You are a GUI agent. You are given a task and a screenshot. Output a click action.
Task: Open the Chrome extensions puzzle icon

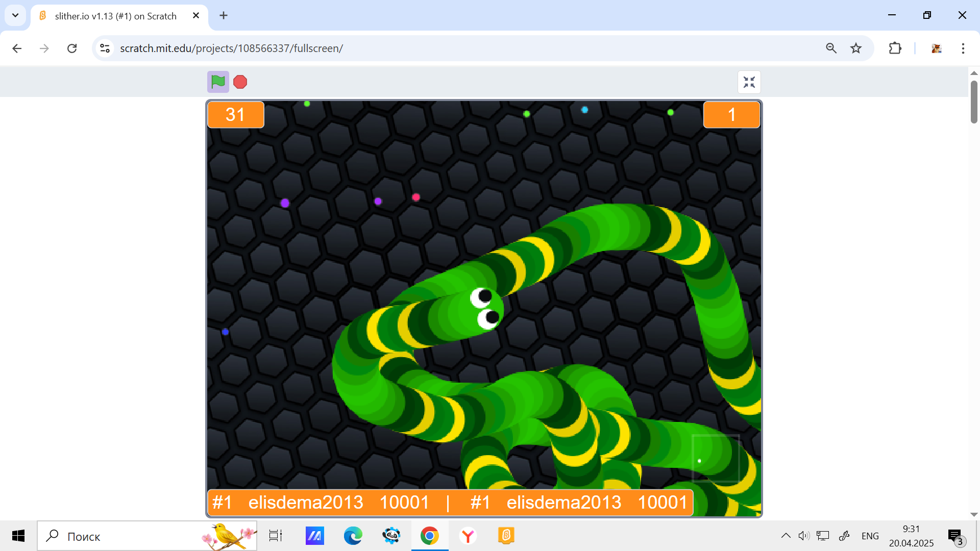coord(895,48)
